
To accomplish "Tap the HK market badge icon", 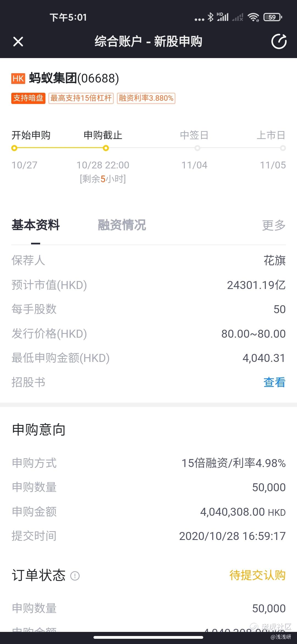I will 18,78.
